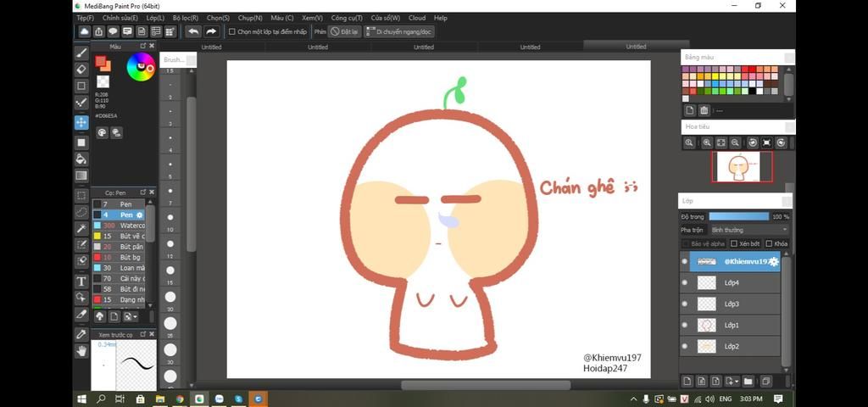
Task: Click the foreground color swatch
Action: pos(101,61)
